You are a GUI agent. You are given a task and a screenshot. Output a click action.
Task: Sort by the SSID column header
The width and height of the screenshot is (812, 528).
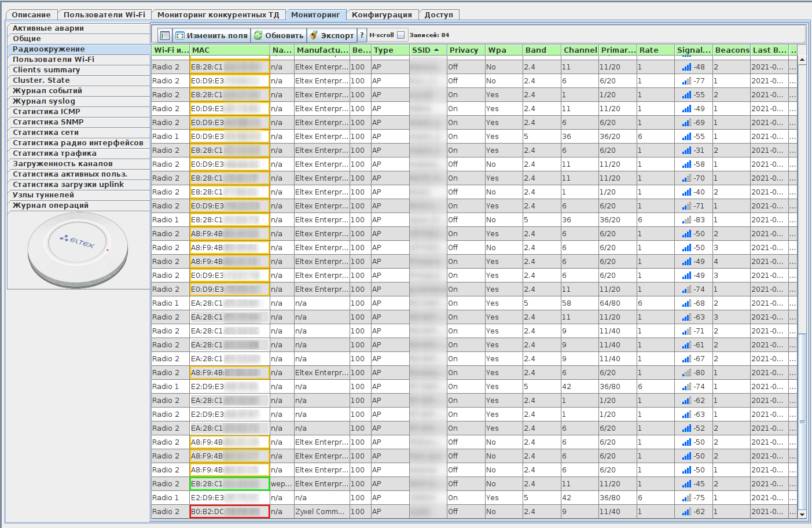[425, 50]
